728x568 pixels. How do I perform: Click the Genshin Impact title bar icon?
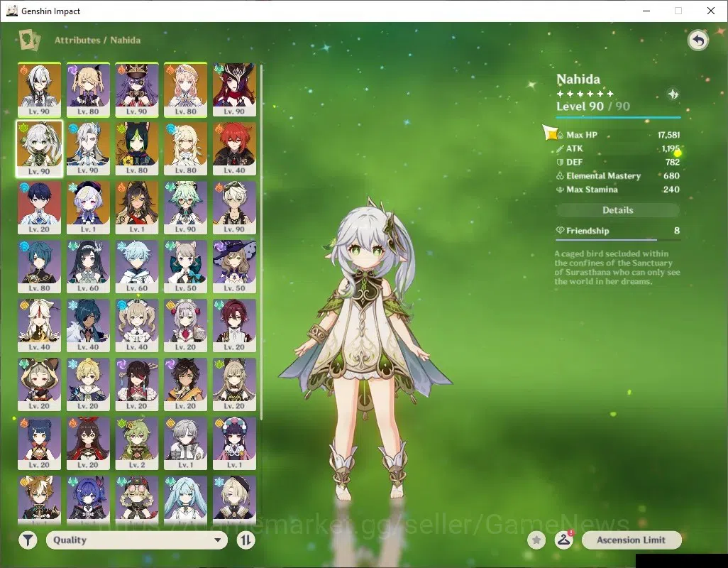point(12,11)
